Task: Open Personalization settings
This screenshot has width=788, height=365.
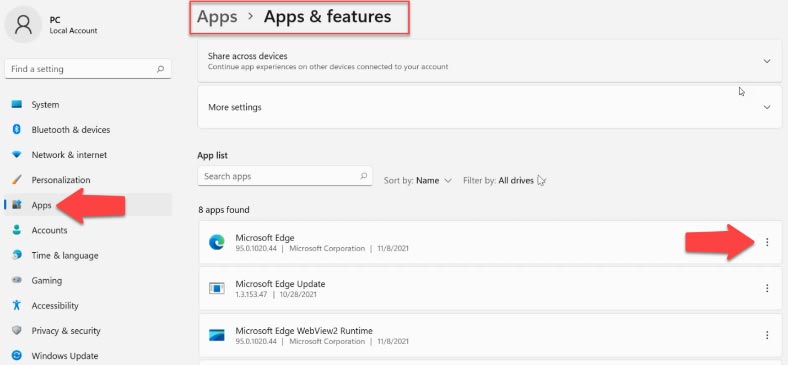Action: [61, 180]
